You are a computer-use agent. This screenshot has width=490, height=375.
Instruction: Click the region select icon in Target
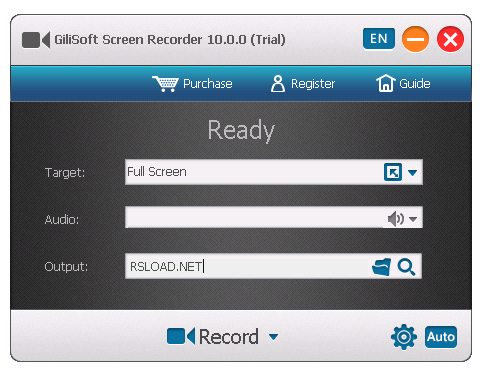click(x=393, y=172)
